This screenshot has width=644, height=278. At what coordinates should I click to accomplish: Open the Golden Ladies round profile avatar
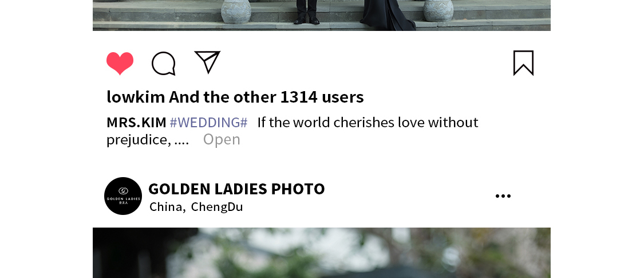pyautogui.click(x=123, y=196)
